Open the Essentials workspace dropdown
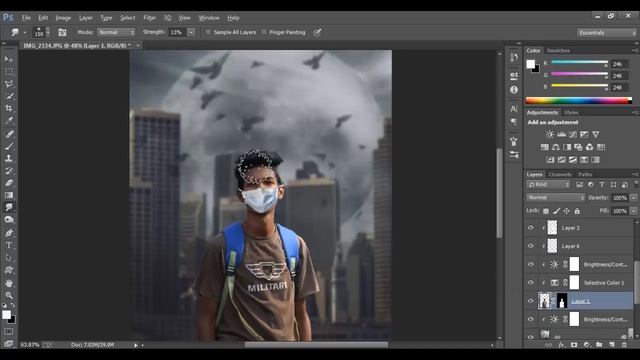Viewport: 640px width, 360px height. point(607,33)
